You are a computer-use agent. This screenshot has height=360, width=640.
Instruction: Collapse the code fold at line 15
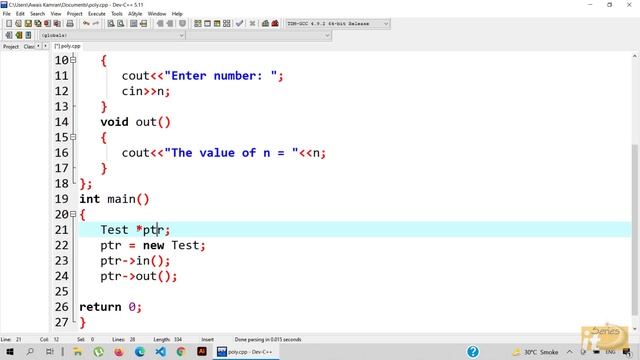[73, 137]
